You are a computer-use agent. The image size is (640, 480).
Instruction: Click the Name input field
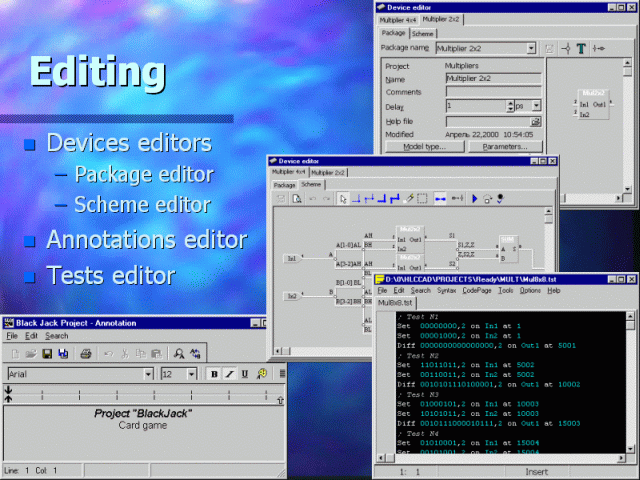coord(493,77)
